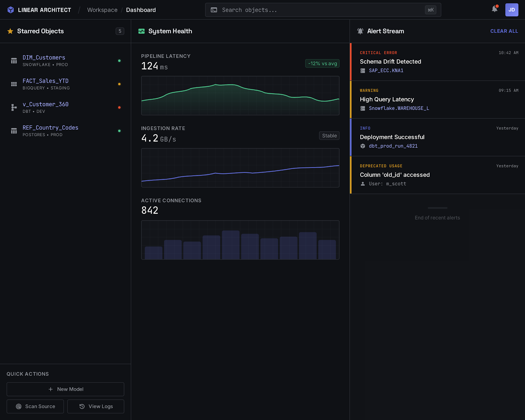Viewport: 525px width, 420px height.
Task: Click the Snowflake table icon beside DIM_Customers
Action: 14,61
